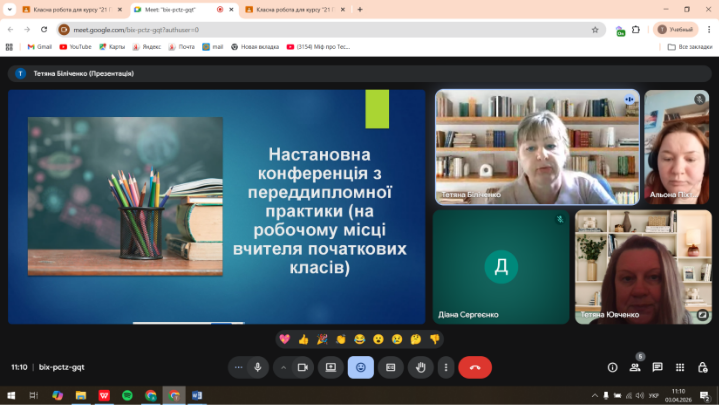
Task: Send the thumbs down reaction
Action: tap(434, 339)
